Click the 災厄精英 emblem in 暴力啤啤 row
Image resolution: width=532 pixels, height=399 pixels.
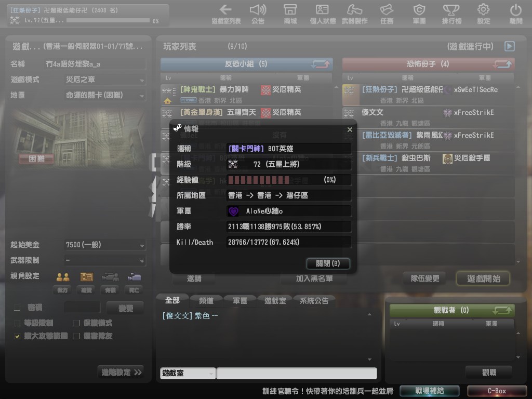(265, 89)
